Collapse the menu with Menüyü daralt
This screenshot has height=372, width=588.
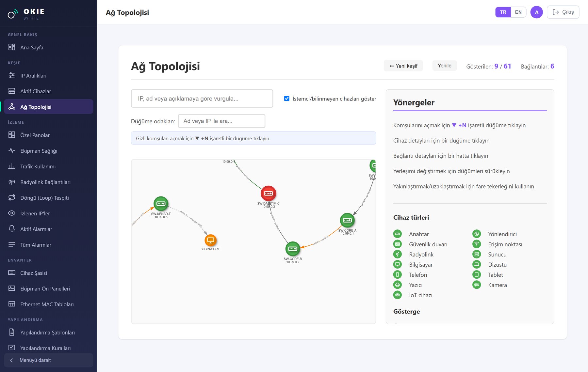click(48, 360)
